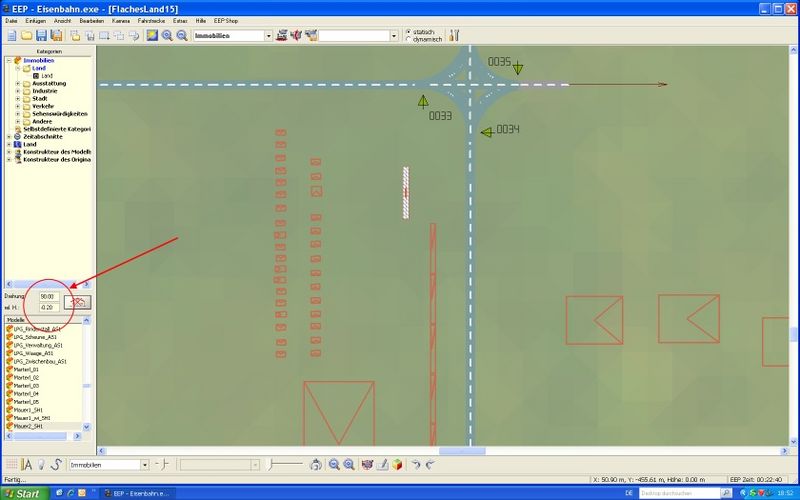Select the Konstrukteur des Modells node

[57, 152]
